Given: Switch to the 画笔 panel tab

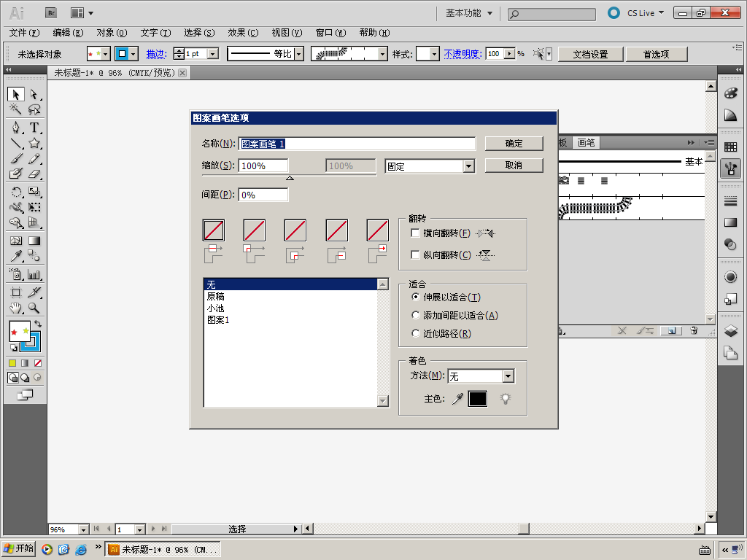Looking at the screenshot, I should 586,143.
